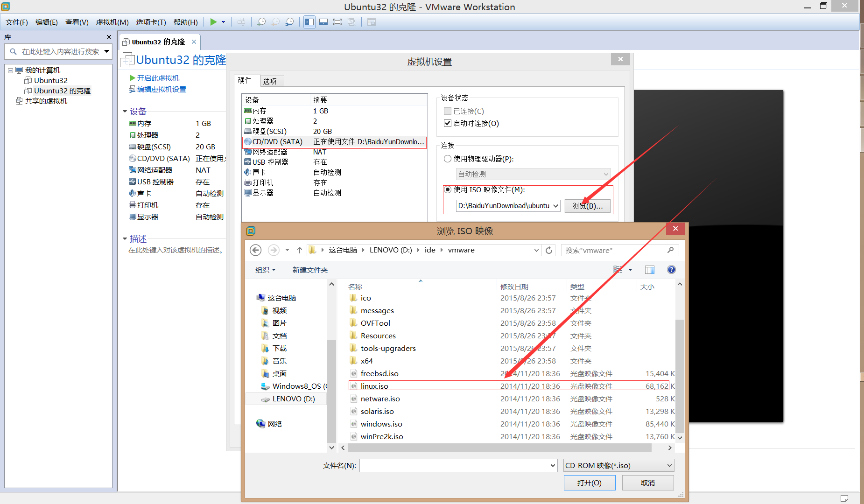Collapse the 设备 section
The width and height of the screenshot is (864, 504).
(x=125, y=112)
